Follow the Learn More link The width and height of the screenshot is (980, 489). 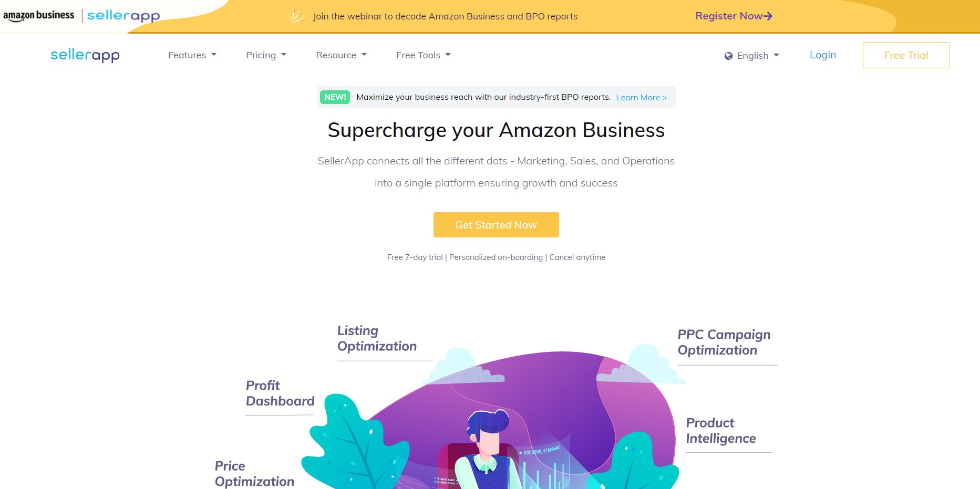[x=642, y=98]
